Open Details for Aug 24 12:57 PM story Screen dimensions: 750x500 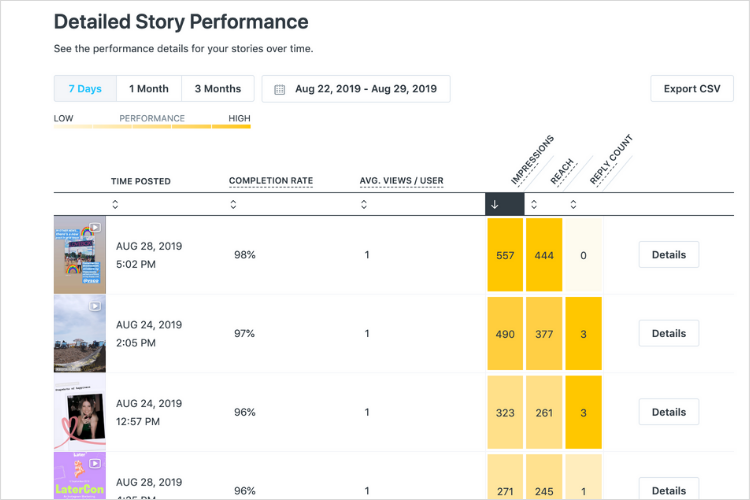tap(669, 412)
